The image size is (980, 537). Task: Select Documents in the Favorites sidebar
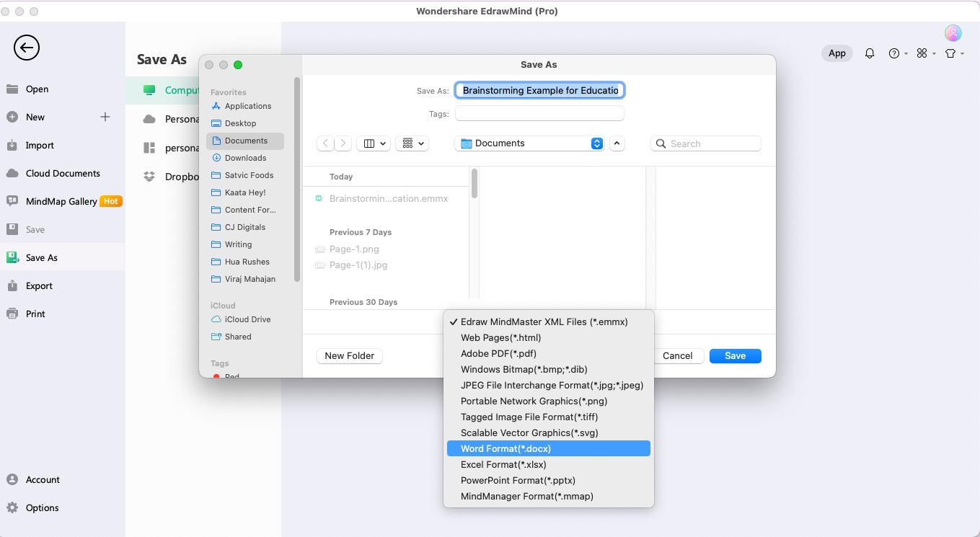pyautogui.click(x=245, y=141)
